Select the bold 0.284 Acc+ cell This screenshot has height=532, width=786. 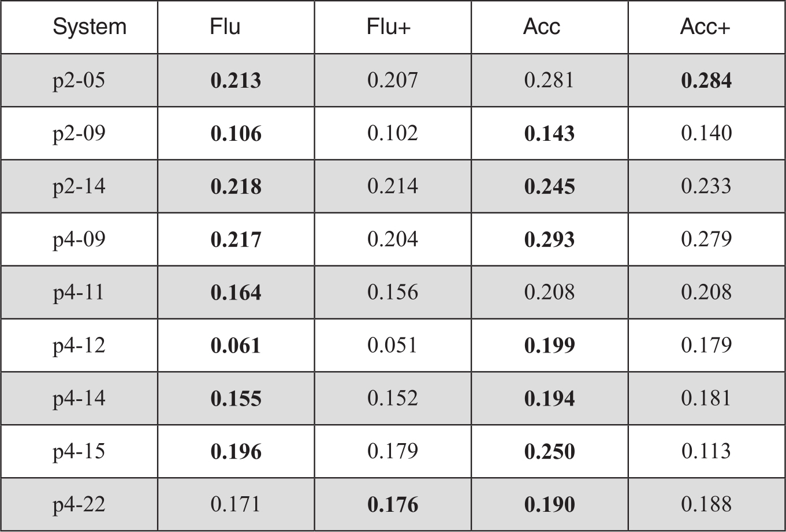[x=706, y=81]
